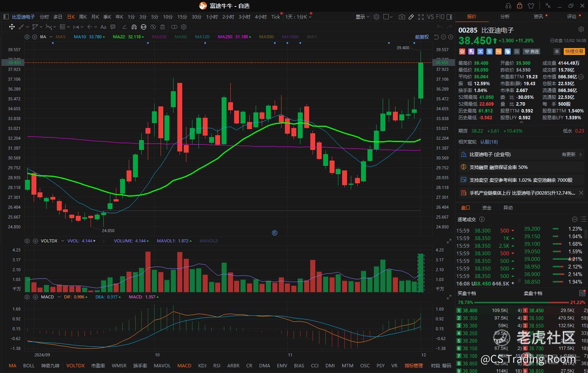This screenshot has width=588, height=373.
Task: Expand the trend line tool options arrow
Action: coord(27,27)
